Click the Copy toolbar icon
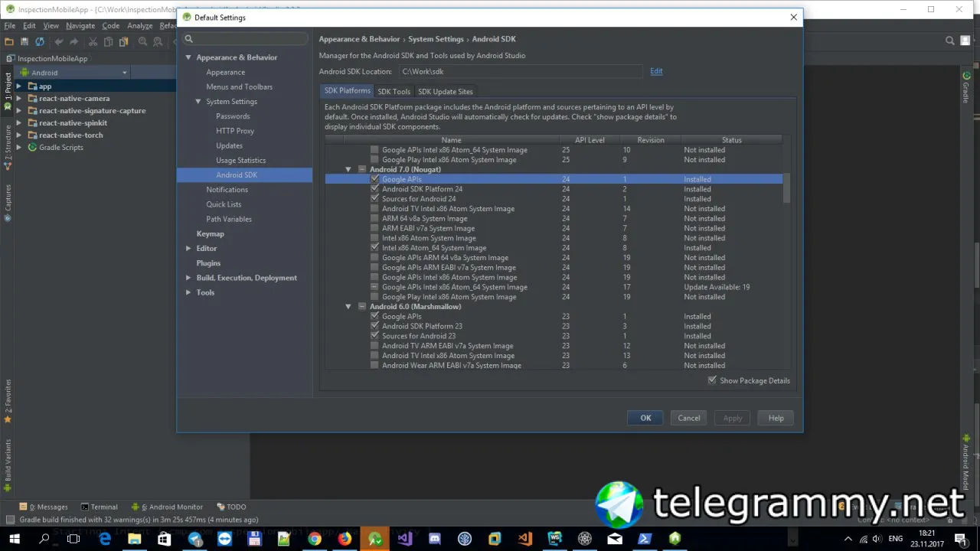 [109, 41]
